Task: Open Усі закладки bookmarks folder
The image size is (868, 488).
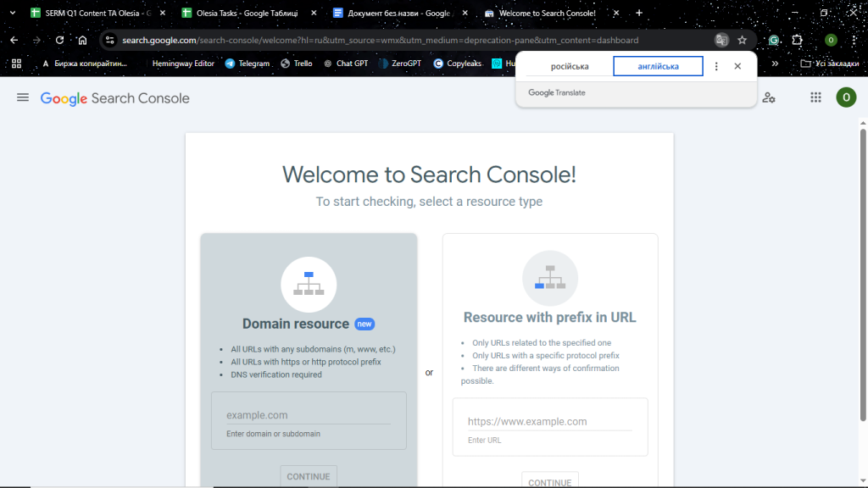Action: 833,63
